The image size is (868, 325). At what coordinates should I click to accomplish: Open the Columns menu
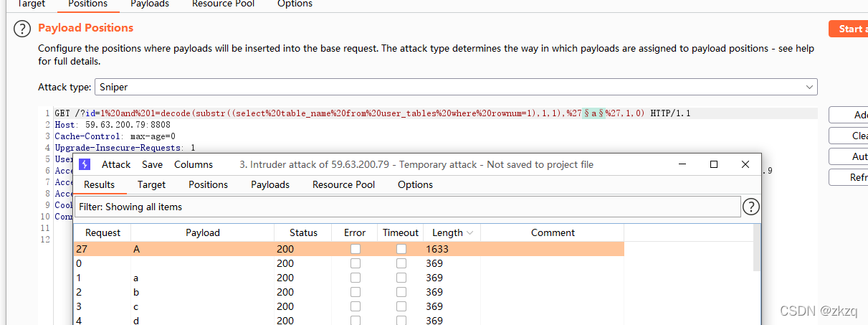coord(194,164)
